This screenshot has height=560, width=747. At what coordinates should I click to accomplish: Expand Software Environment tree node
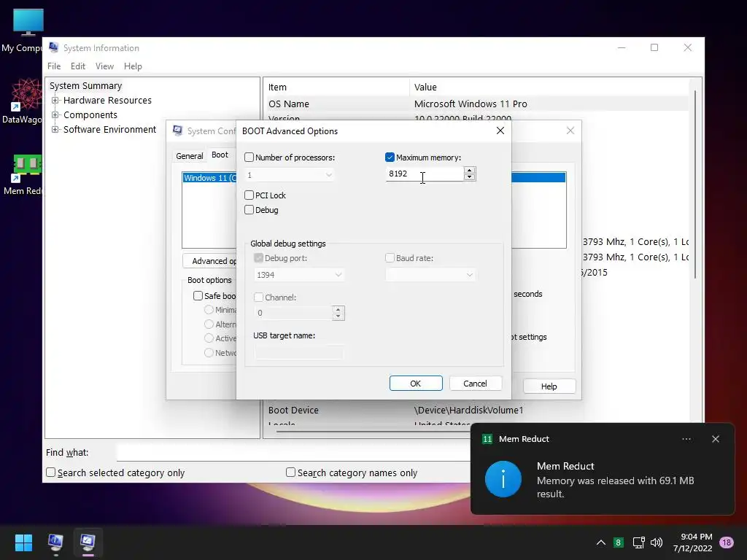[x=55, y=130]
